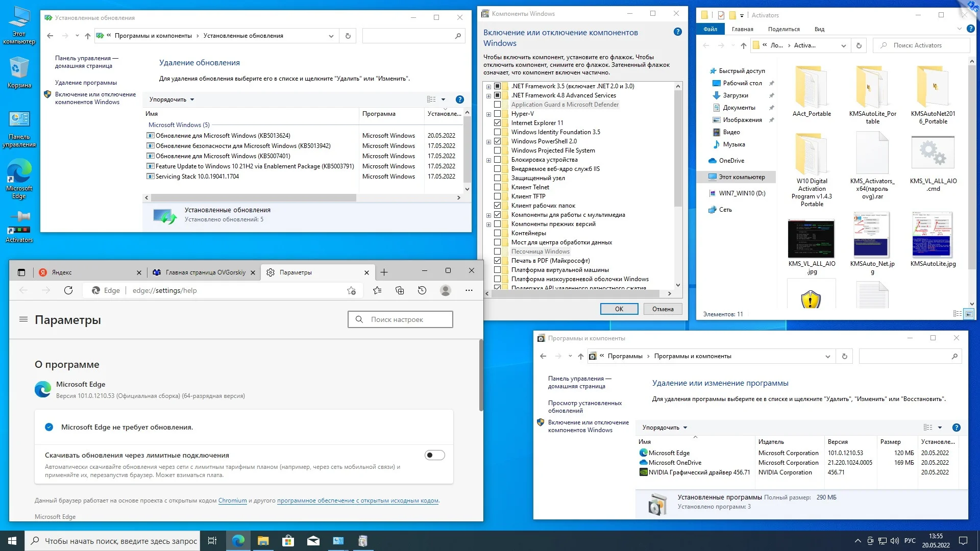
Task: Open Chromium link in Edge about page
Action: [232, 500]
